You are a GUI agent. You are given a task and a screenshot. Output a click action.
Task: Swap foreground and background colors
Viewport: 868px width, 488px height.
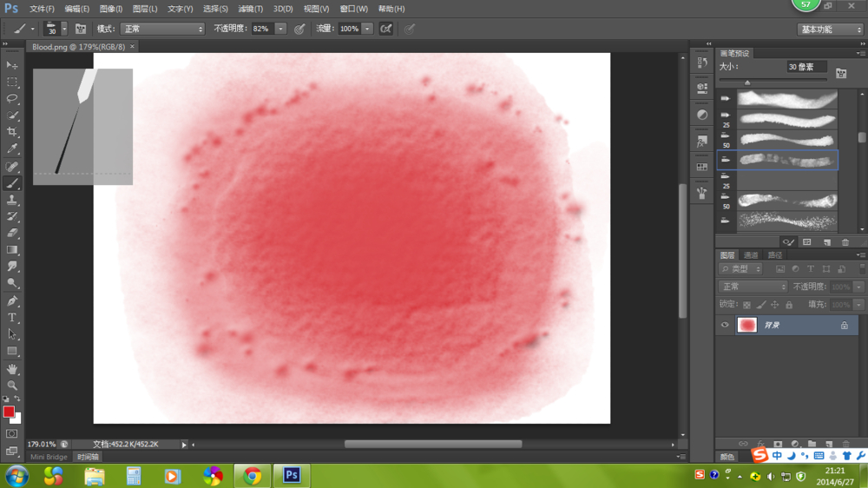[17, 399]
